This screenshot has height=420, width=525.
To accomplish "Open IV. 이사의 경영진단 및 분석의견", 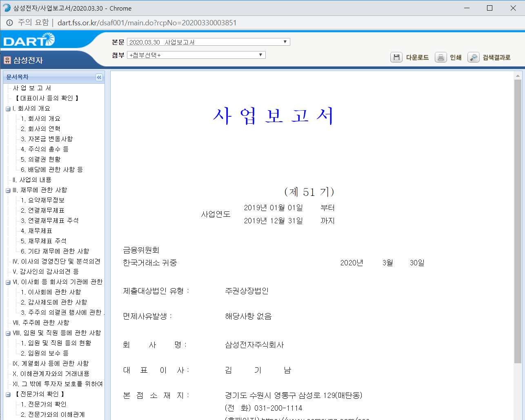I will point(56,261).
